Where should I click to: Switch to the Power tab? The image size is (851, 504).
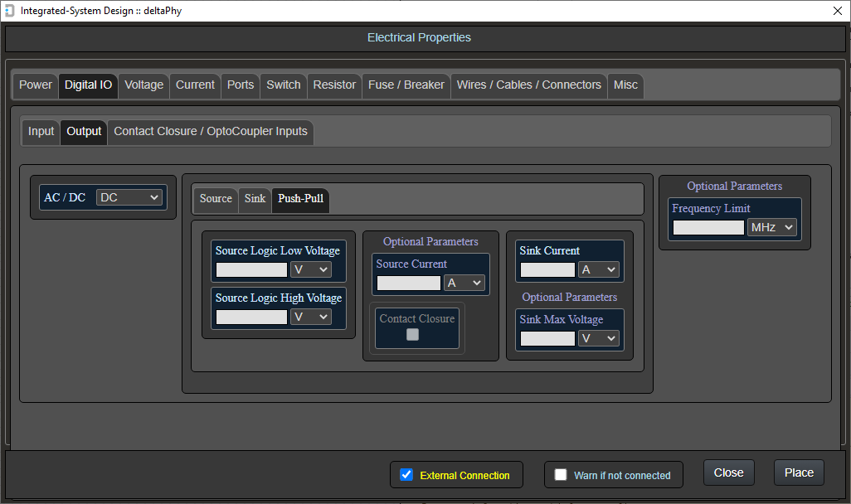pos(36,85)
